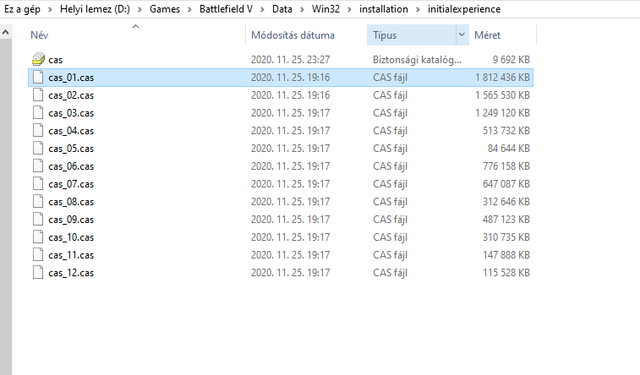
Task: Select the file name cas_05.cas
Action: click(71, 149)
